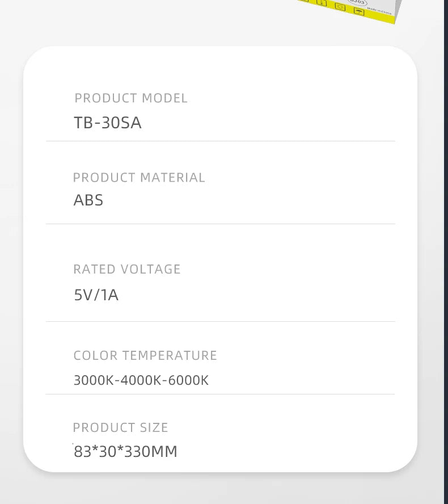Viewport: 448px width, 504px height.
Task: Click the umbrella keep-dry icon on the box
Action: [359, 10]
